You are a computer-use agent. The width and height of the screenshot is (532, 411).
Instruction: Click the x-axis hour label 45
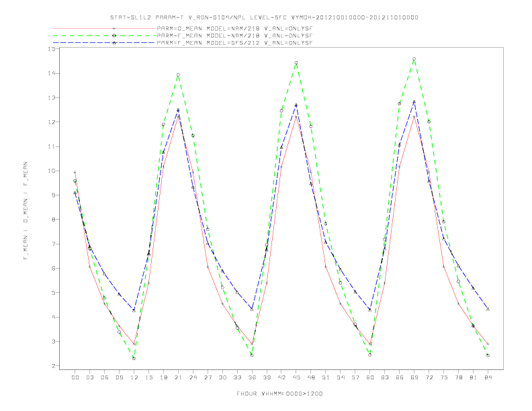296,377
